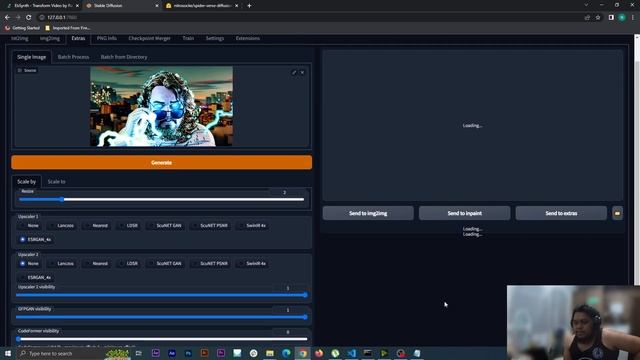
Task: Switch to Batch Process tab
Action: tap(73, 57)
